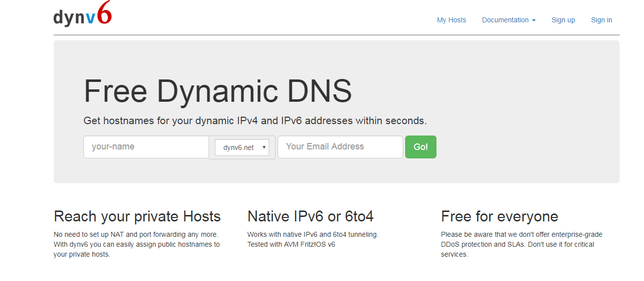Click the 'Get hostnames for your dynamic' subtitle
Viewport: 644px width, 281px height.
(255, 121)
